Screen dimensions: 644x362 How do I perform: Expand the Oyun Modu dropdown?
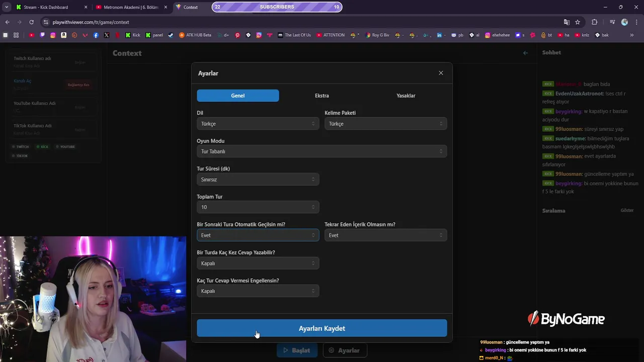click(322, 151)
